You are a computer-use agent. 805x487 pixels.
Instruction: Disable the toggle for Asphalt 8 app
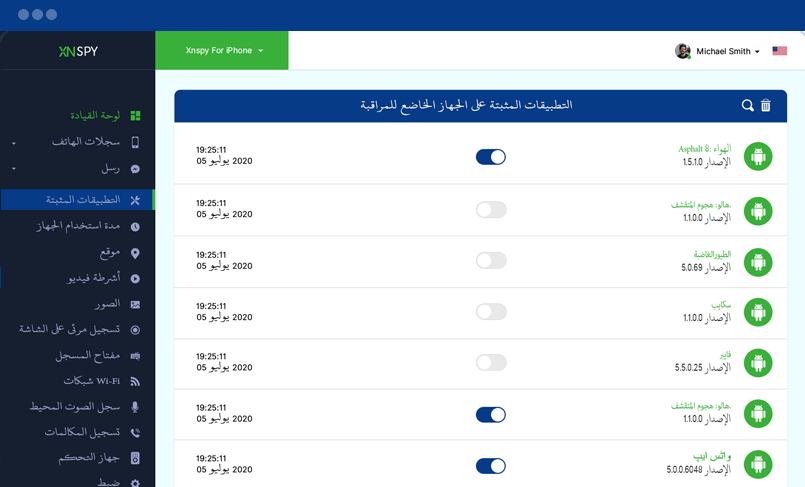click(491, 157)
